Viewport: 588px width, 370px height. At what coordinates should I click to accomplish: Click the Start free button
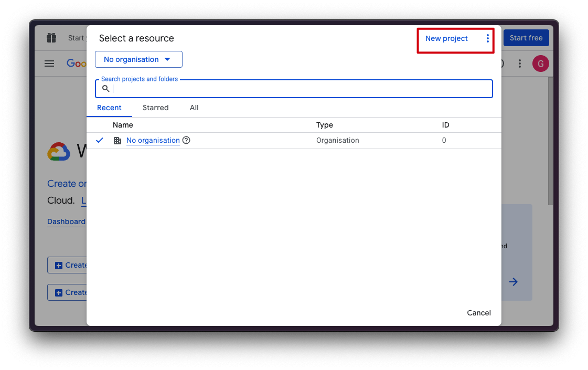526,38
